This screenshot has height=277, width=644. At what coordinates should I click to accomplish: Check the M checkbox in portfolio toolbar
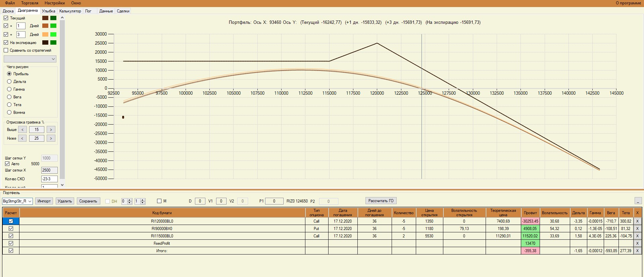point(159,201)
